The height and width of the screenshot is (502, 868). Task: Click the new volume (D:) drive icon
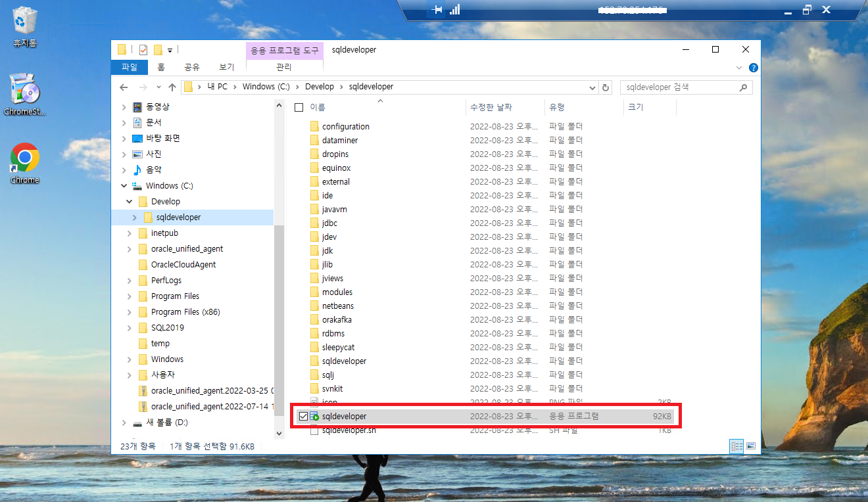click(x=137, y=422)
